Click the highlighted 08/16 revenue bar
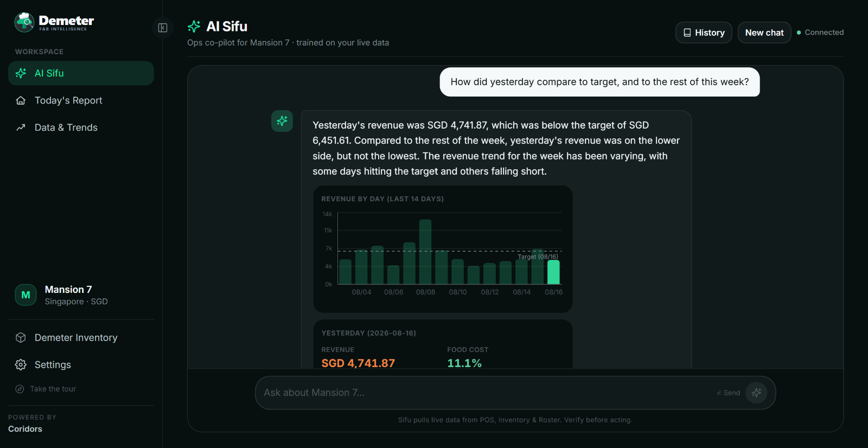The height and width of the screenshot is (448, 868). pos(553,272)
